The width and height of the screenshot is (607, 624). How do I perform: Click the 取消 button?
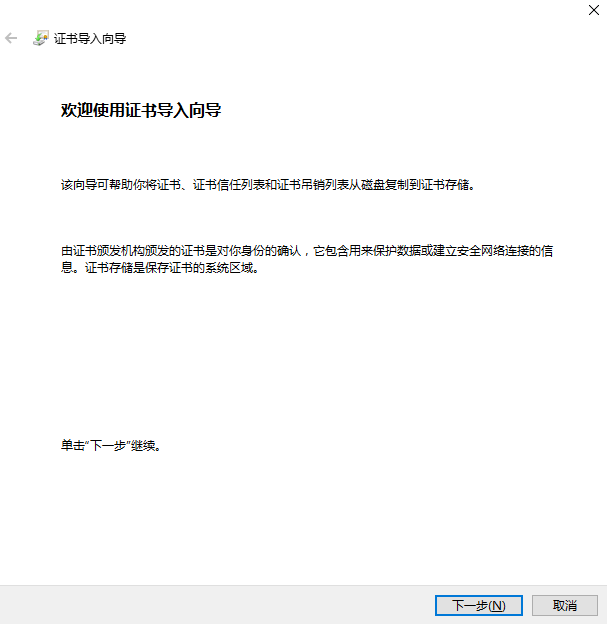coord(564,605)
